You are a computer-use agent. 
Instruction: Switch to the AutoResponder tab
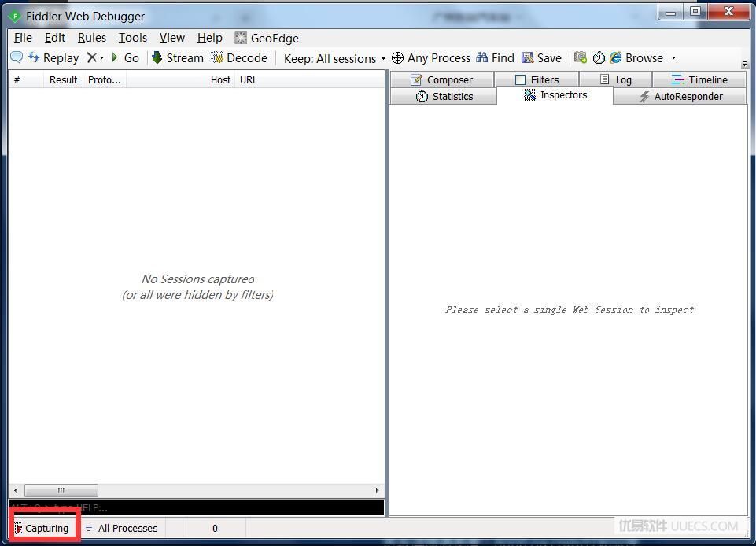[680, 97]
